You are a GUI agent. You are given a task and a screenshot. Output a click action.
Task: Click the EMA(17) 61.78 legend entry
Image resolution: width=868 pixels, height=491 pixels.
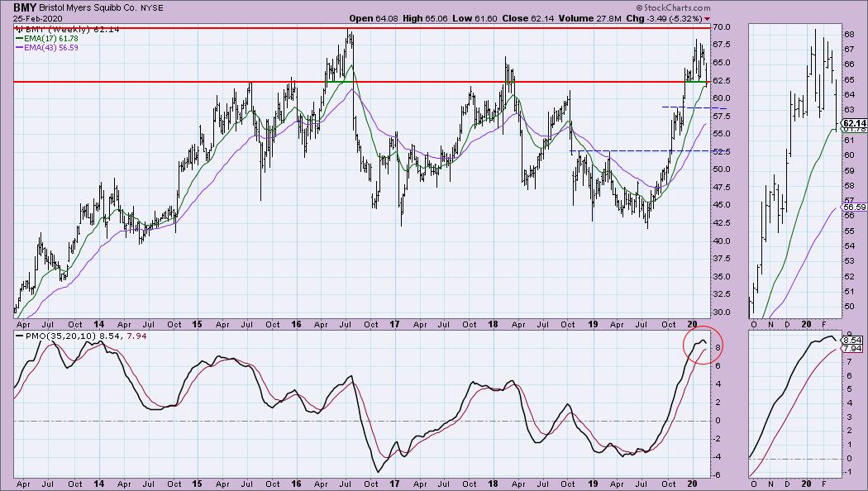pos(47,39)
